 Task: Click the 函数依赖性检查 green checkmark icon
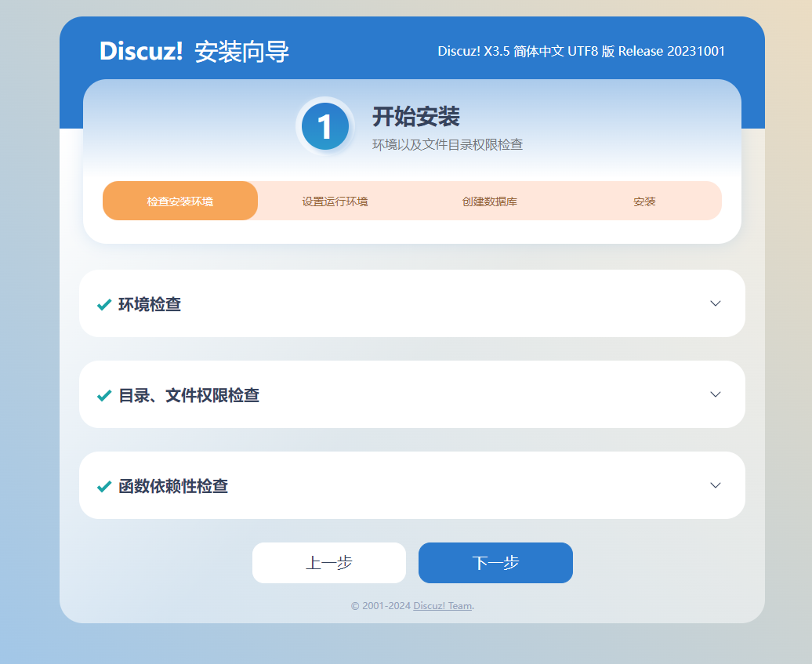(x=104, y=486)
